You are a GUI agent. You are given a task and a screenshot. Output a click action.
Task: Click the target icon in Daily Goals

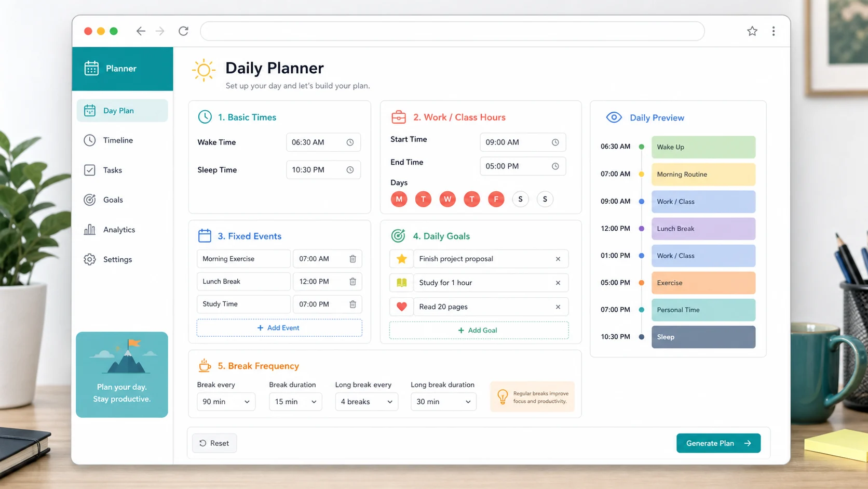[x=398, y=236]
